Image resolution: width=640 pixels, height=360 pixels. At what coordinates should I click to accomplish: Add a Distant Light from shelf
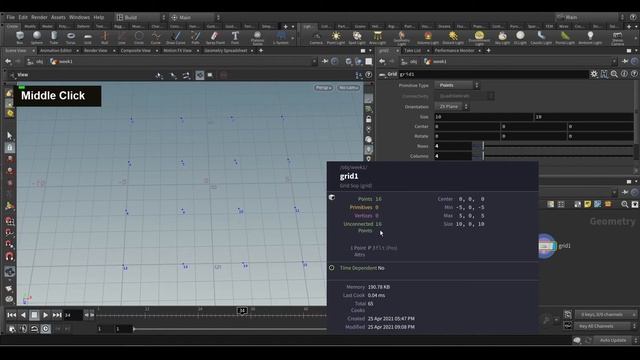tap(453, 38)
